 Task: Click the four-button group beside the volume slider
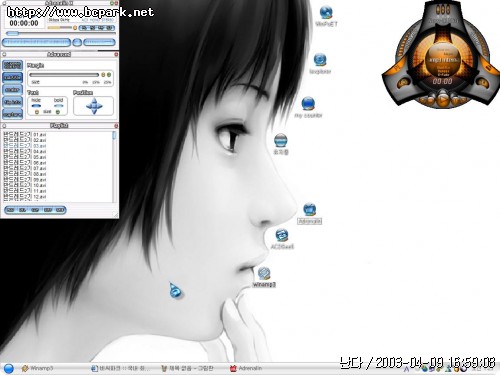click(x=97, y=28)
